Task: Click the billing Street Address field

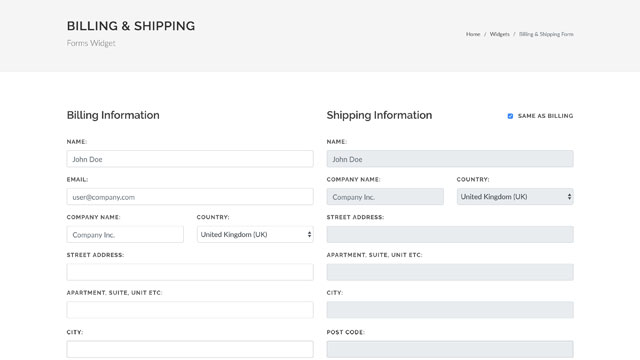Action: pos(190,272)
